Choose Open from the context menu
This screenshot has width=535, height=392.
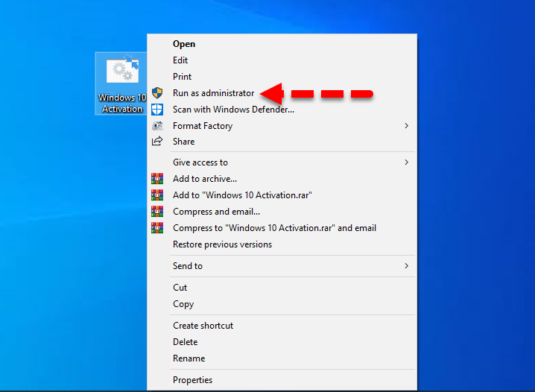pos(184,44)
